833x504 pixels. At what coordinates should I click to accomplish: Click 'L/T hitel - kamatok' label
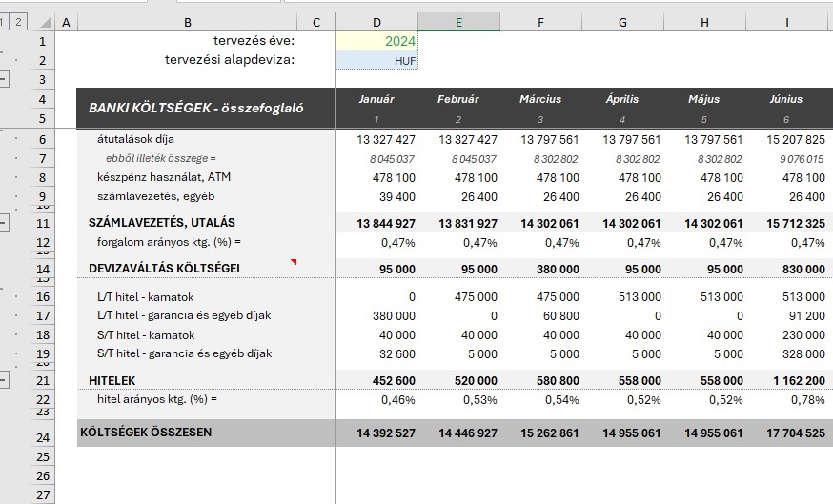145,297
